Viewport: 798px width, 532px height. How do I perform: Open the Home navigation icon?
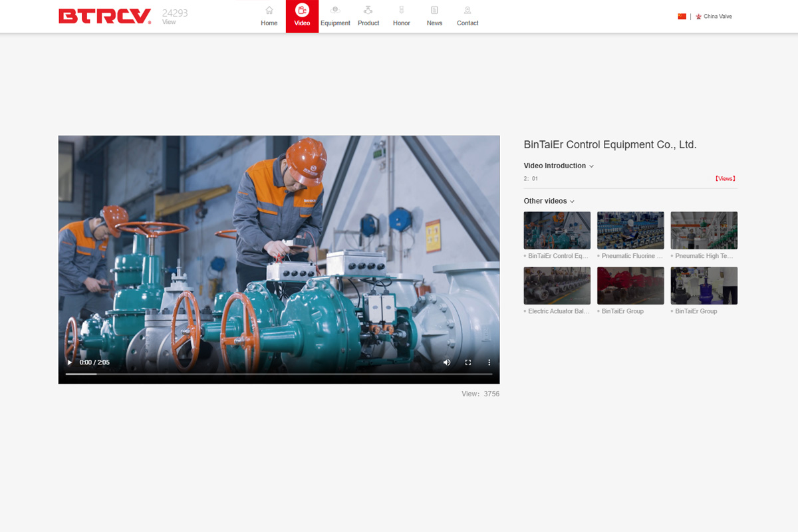pyautogui.click(x=269, y=11)
